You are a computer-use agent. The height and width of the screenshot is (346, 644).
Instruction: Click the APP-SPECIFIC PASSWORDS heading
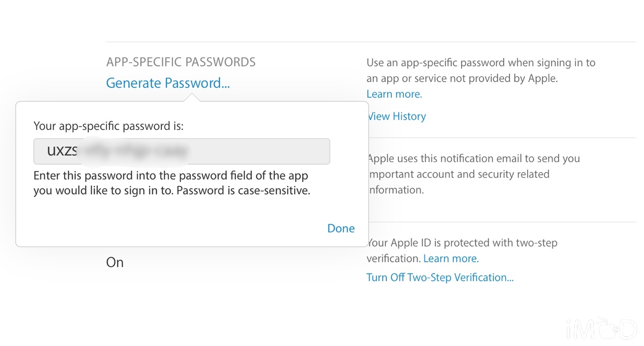point(181,62)
